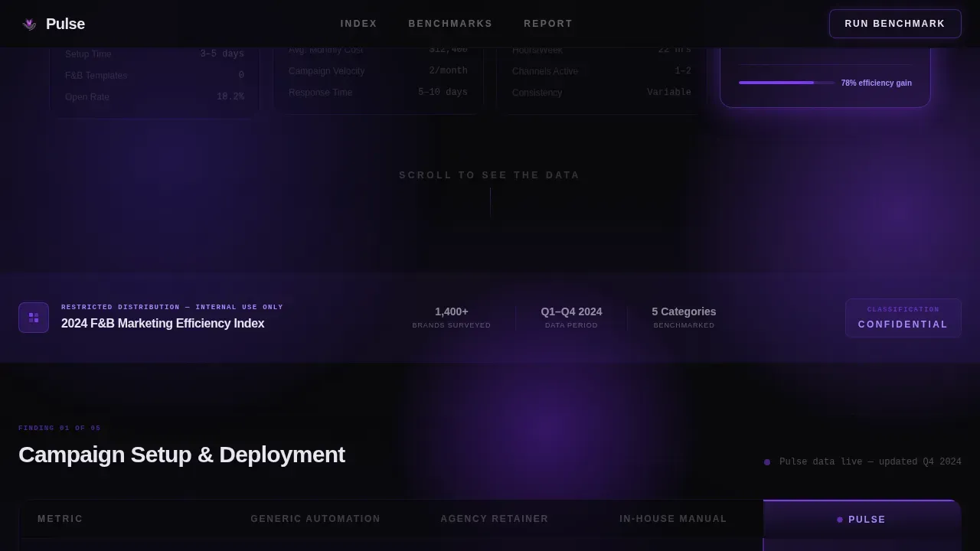This screenshot has width=980, height=551.
Task: Click the AGENCY RETAINER column header
Action: pyautogui.click(x=495, y=519)
